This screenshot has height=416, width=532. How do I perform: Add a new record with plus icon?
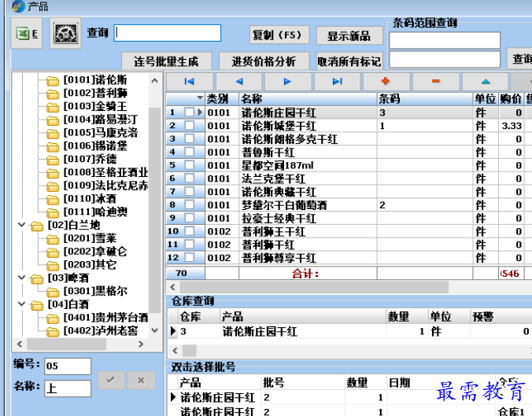(x=386, y=81)
